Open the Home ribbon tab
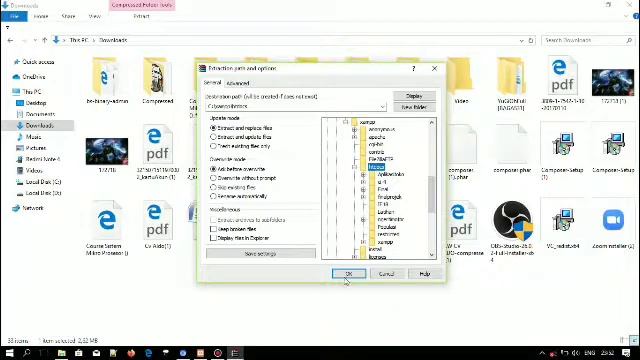The image size is (640, 360). [41, 16]
